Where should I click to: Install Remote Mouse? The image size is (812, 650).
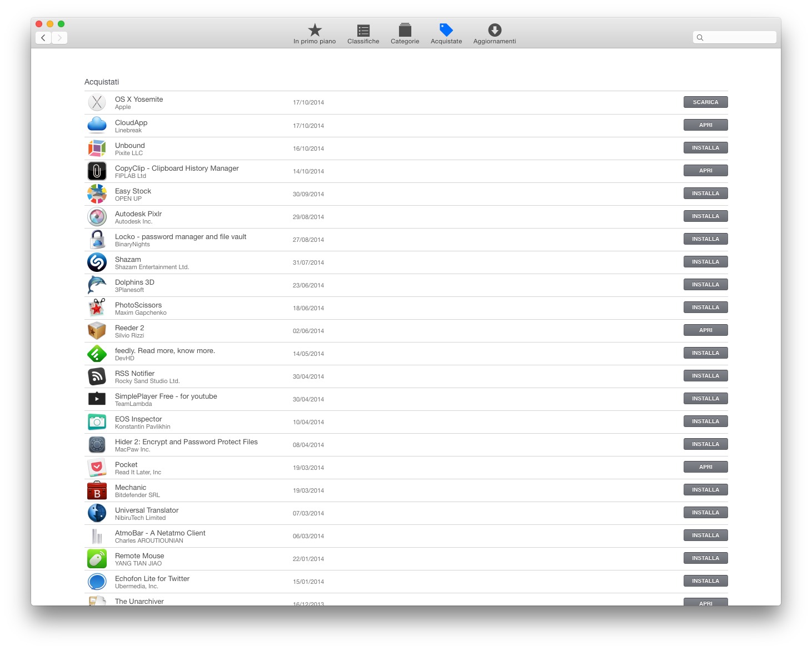point(706,558)
